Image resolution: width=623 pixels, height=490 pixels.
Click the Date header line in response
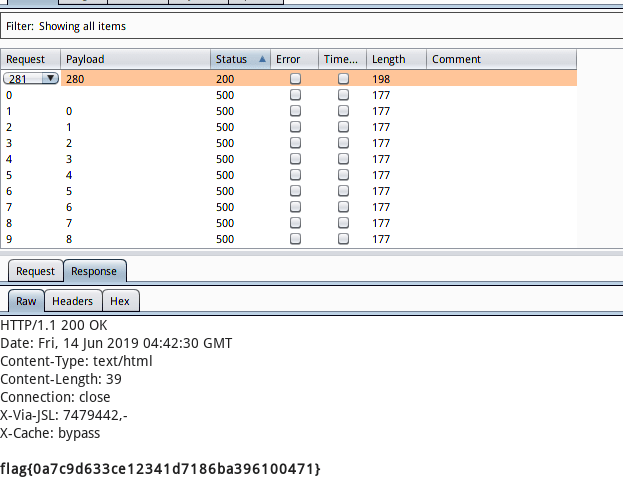pos(116,343)
